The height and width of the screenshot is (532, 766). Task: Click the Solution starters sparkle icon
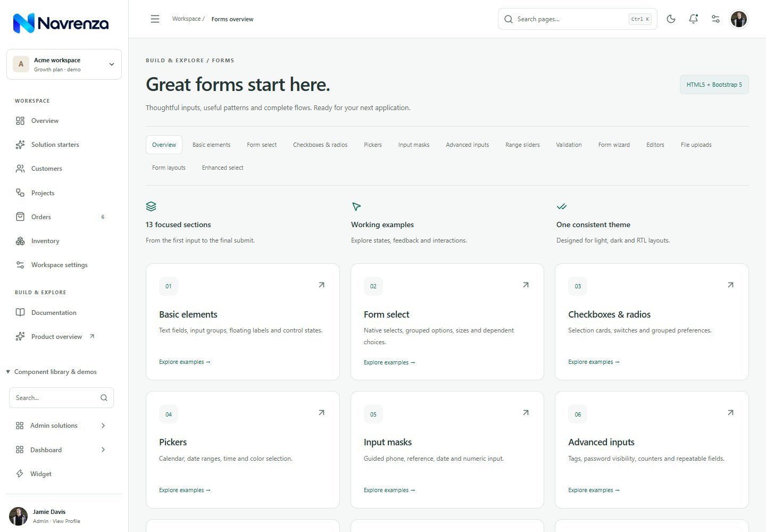click(20, 145)
